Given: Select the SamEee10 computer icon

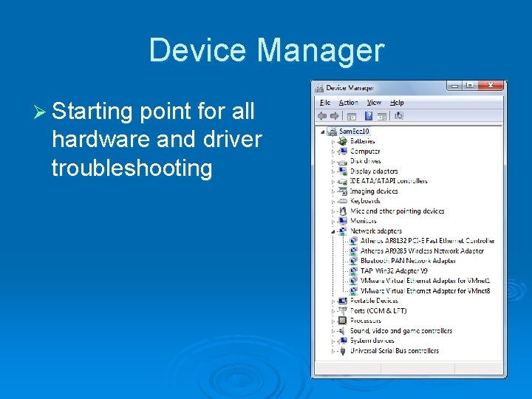Looking at the screenshot, I should click(332, 132).
